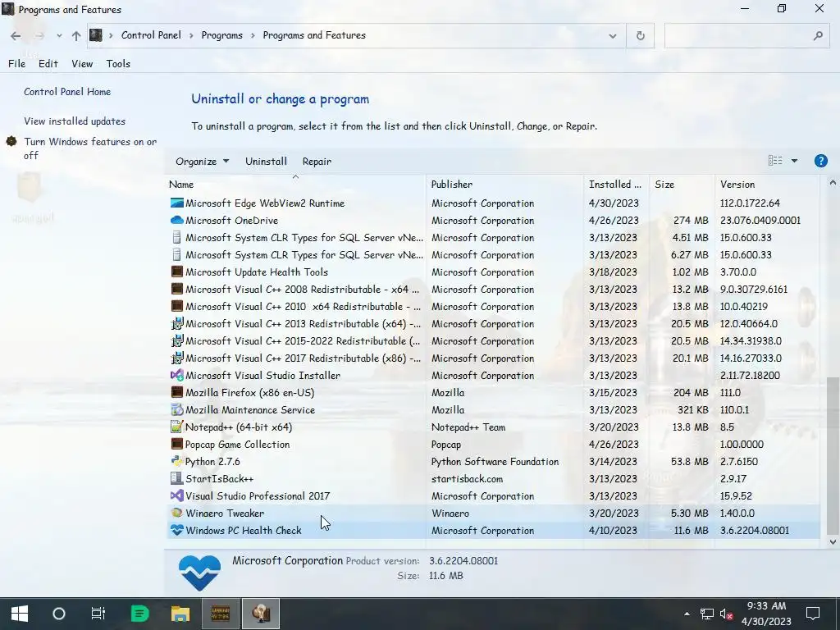Screen dimensions: 840x630
Task: Click the Popcap Game Collection icon
Action: point(177,444)
